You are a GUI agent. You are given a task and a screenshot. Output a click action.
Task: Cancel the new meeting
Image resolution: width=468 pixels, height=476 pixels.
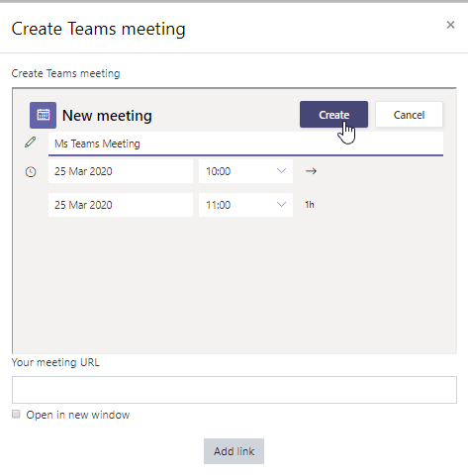tap(409, 115)
